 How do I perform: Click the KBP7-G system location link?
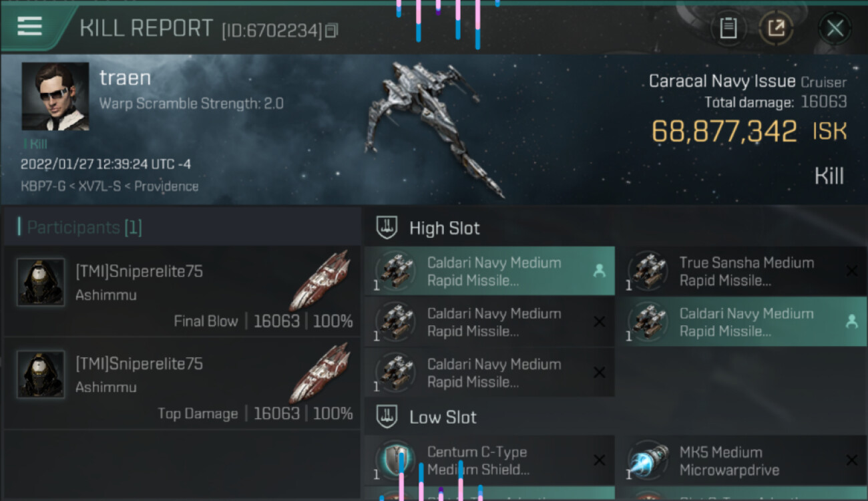tap(43, 186)
